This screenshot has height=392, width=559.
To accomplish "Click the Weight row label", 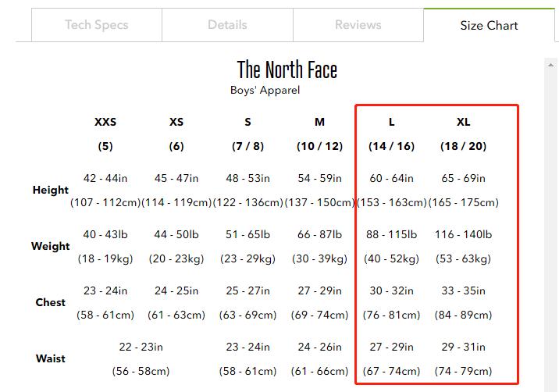I will [50, 246].
